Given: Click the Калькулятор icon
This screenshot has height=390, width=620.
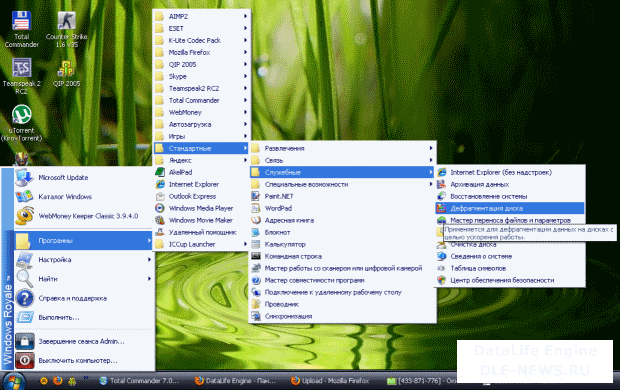Looking at the screenshot, I should pyautogui.click(x=256, y=244).
